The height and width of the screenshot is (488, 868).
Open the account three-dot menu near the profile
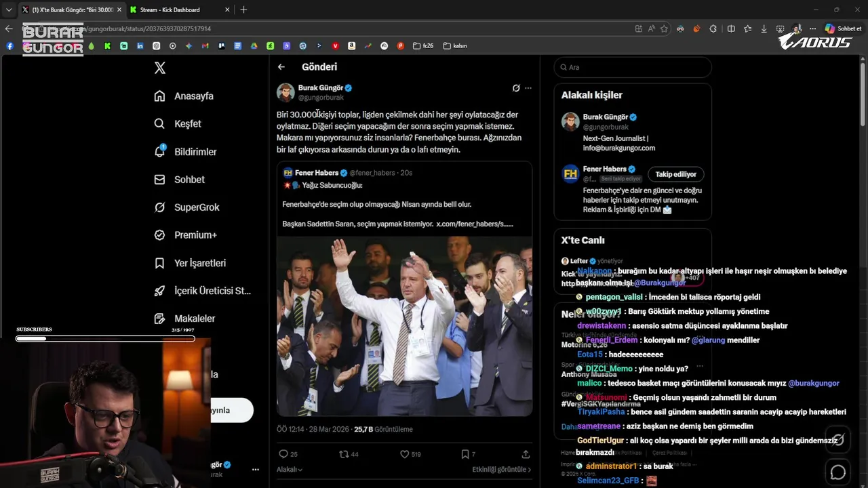click(x=256, y=469)
